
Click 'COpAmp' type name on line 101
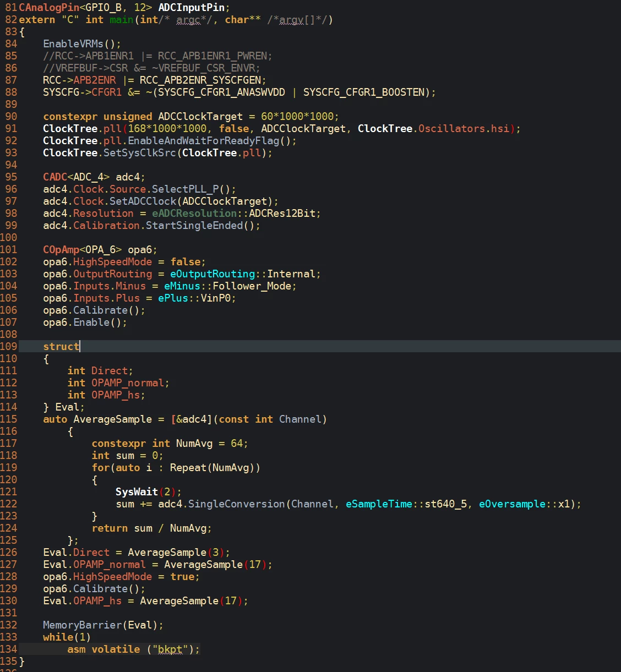tap(61, 249)
